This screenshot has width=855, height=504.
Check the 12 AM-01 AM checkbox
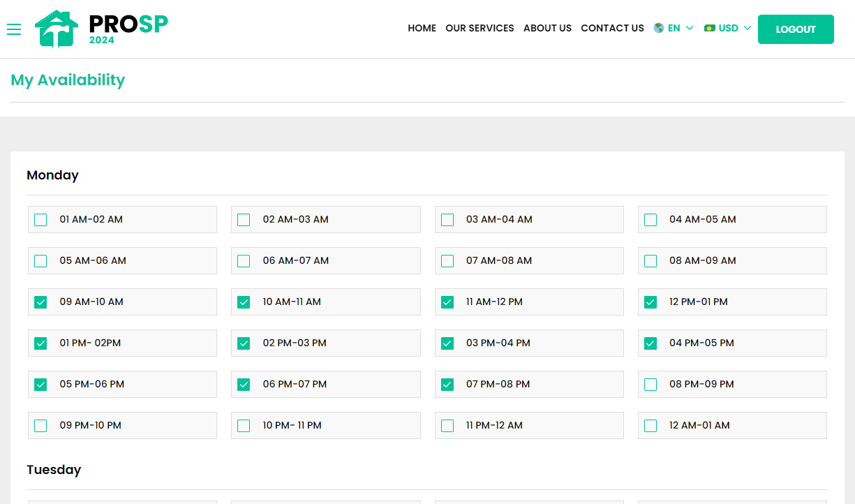pos(650,426)
